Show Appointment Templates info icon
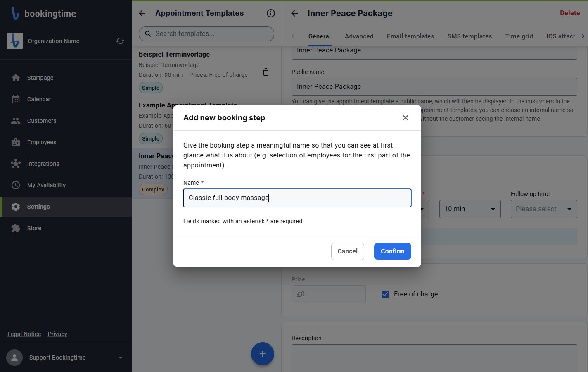The width and height of the screenshot is (588, 372). tap(271, 13)
